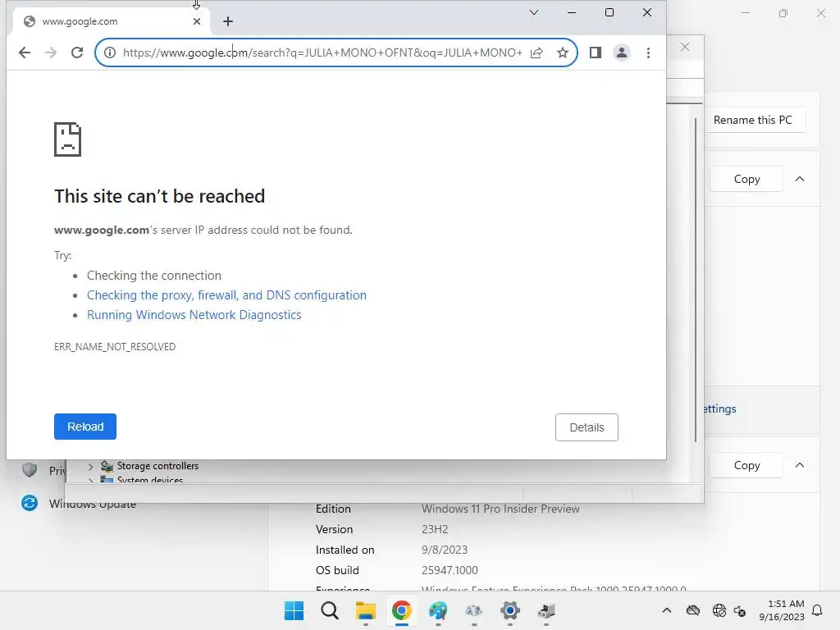The width and height of the screenshot is (840, 630).
Task: Click the 23H2 version value
Action: click(435, 529)
